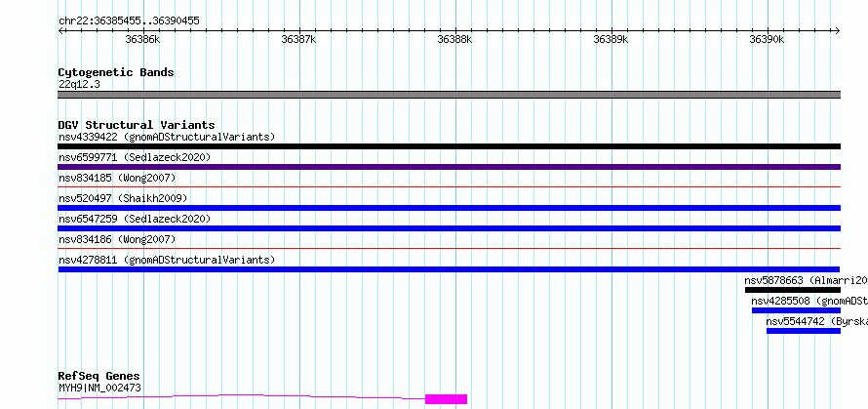Click the 36386k ruler position
868x409 pixels.
[x=142, y=39]
